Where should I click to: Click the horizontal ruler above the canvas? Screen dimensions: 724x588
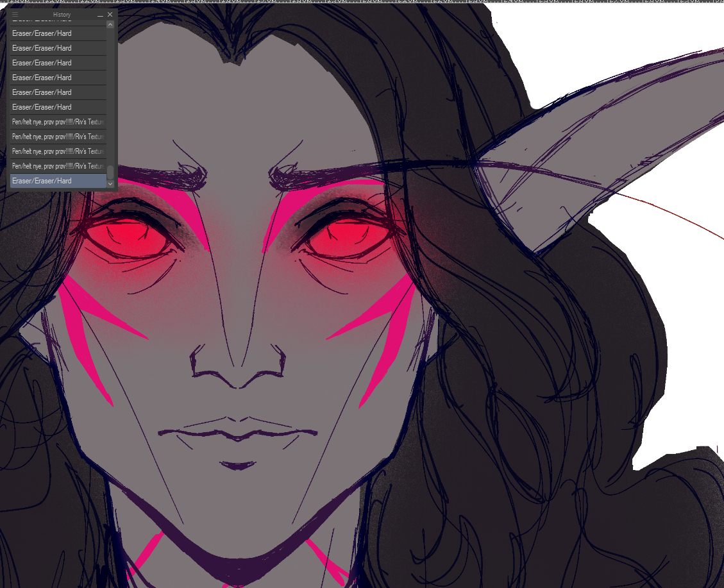(x=385, y=2)
